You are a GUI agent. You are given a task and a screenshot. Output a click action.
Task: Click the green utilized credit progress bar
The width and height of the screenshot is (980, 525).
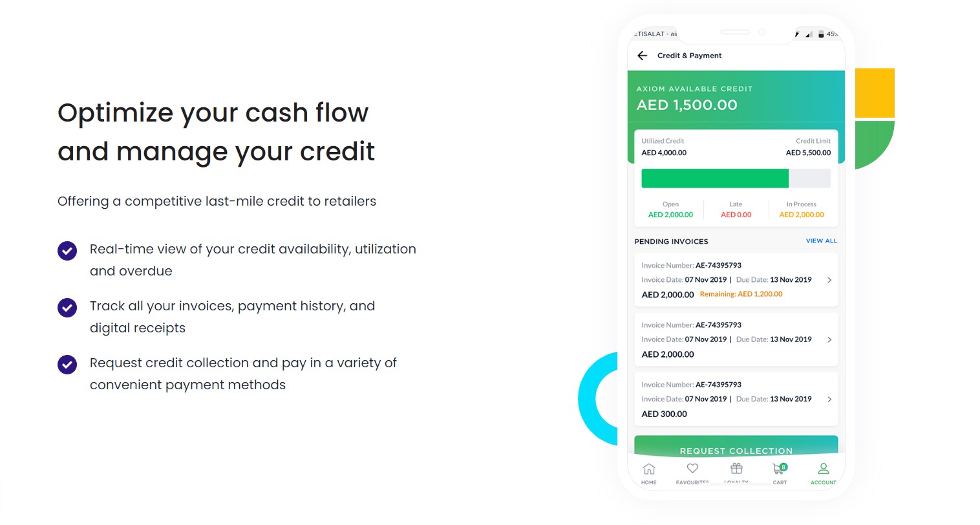tap(715, 178)
